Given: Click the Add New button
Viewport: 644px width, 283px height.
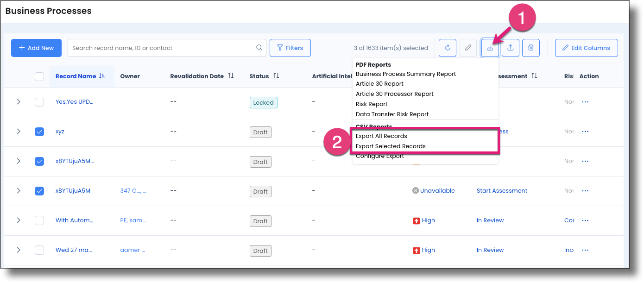Looking at the screenshot, I should pyautogui.click(x=36, y=48).
